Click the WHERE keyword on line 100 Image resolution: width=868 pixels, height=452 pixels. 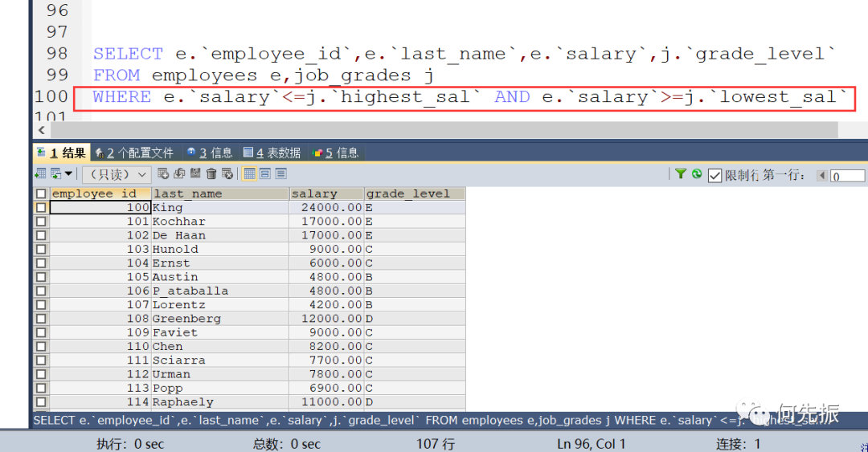[122, 97]
